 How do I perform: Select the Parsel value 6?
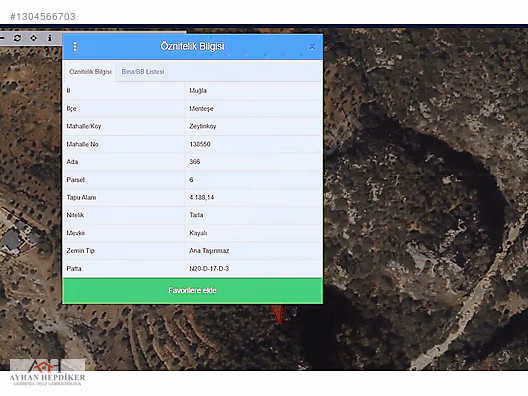[191, 180]
